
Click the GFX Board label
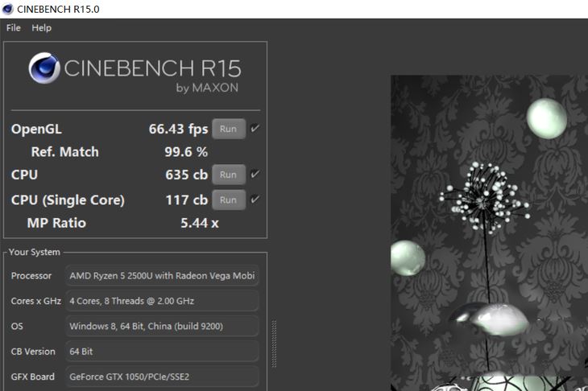(33, 377)
